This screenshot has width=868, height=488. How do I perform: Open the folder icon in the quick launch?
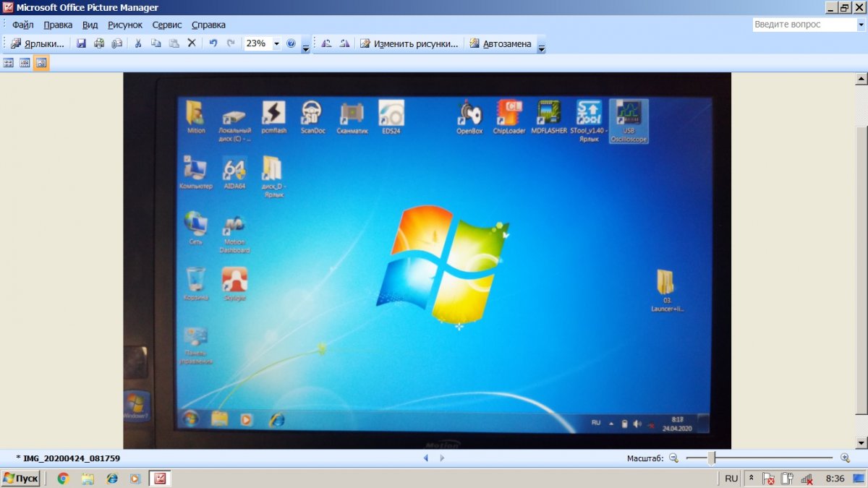[x=88, y=479]
